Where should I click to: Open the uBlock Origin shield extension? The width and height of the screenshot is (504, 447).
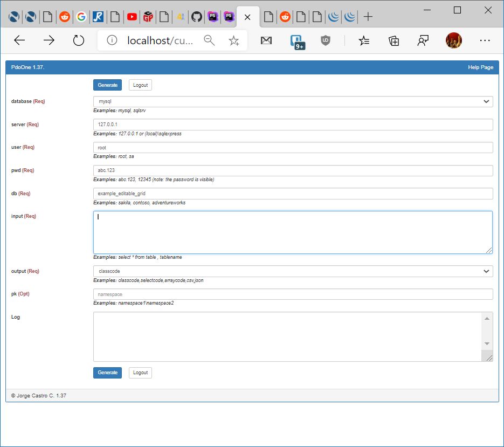326,40
